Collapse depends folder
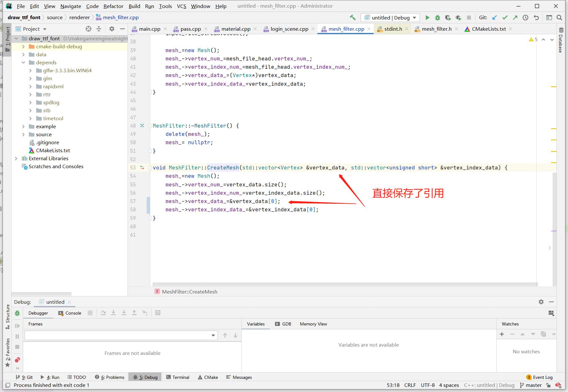The image size is (568, 392). point(23,62)
